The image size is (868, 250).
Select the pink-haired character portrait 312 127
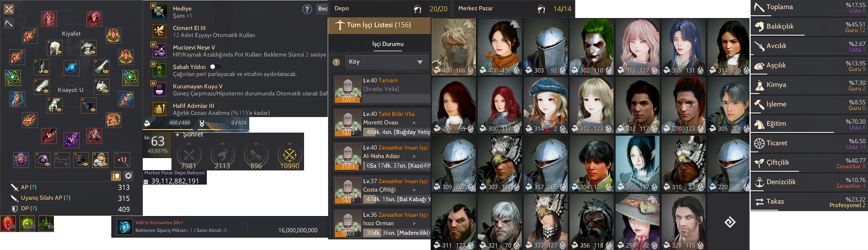pos(637,47)
